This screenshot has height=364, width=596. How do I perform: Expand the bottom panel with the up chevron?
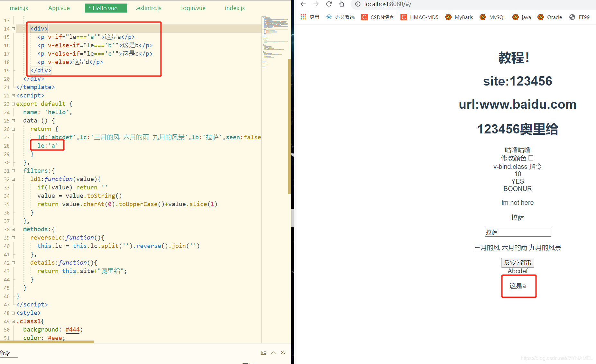pyautogui.click(x=273, y=353)
